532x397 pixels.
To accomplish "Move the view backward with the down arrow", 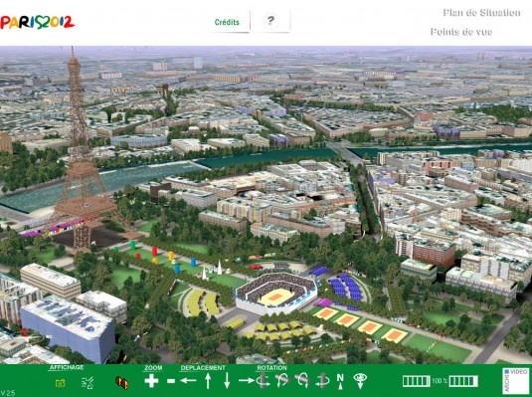I will tap(227, 381).
